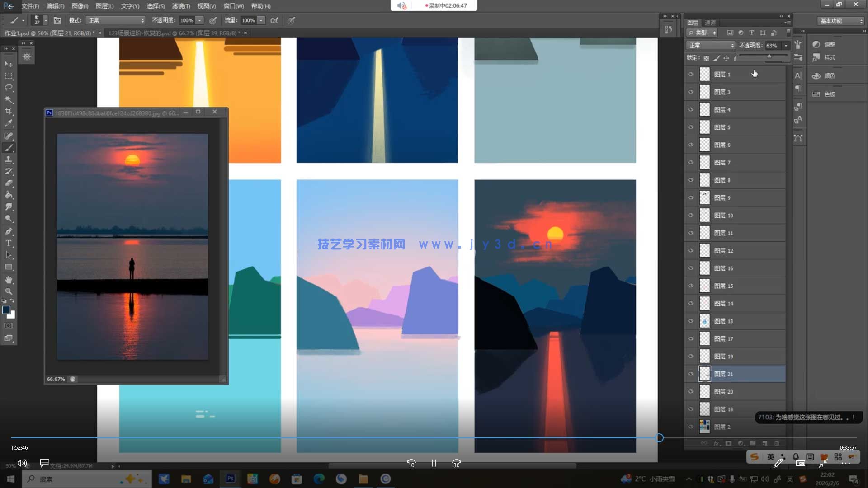Select the 图层 20 layer thumbnail
868x488 pixels.
705,391
